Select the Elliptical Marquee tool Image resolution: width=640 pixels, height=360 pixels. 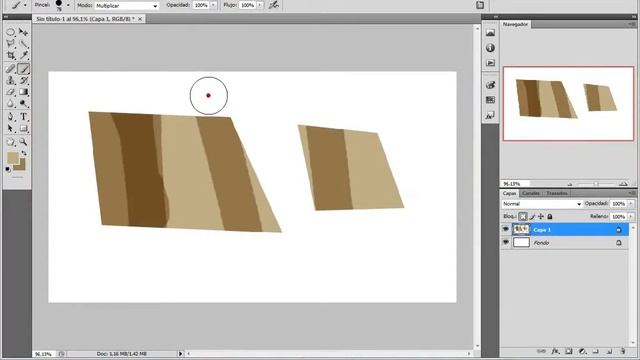[x=11, y=32]
